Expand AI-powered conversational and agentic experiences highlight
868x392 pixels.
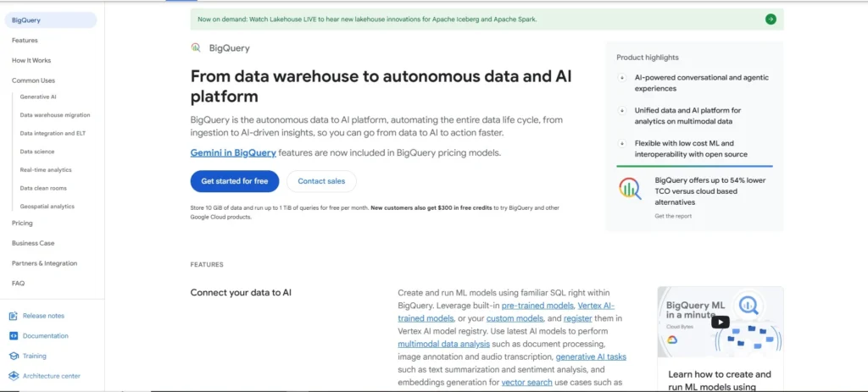click(x=622, y=77)
